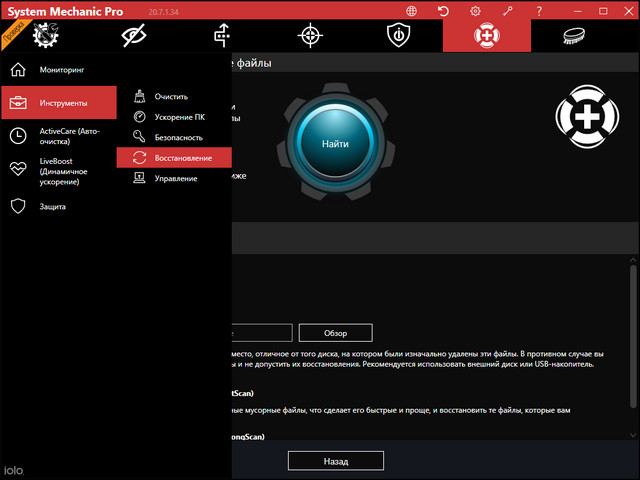Image resolution: width=640 pixels, height=480 pixels.
Task: Click the key activation icon in title bar
Action: coord(507,10)
